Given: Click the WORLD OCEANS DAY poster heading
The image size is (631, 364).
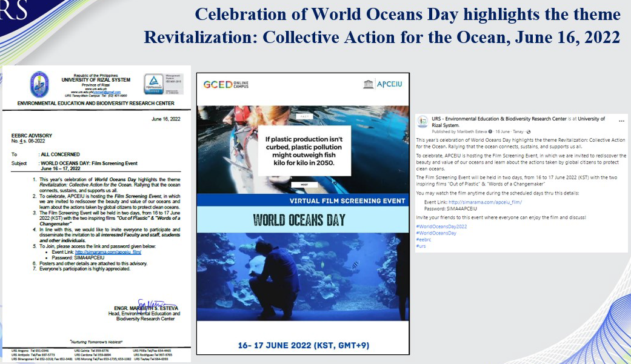Looking at the screenshot, I should click(x=299, y=220).
